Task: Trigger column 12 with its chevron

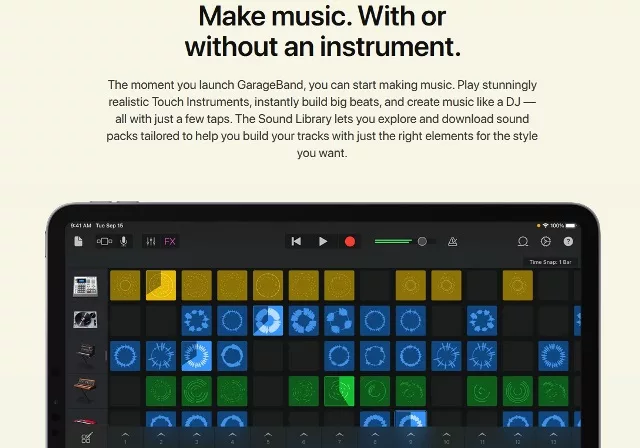Action: point(518,437)
